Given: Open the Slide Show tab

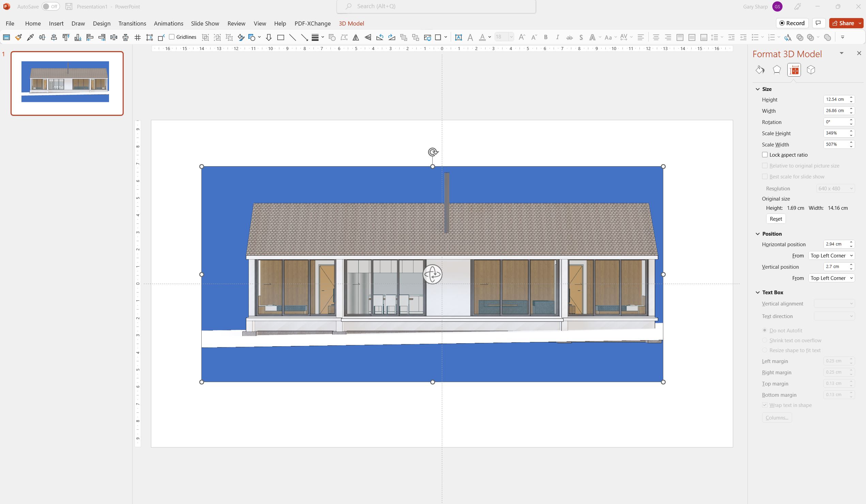Looking at the screenshot, I should [205, 23].
